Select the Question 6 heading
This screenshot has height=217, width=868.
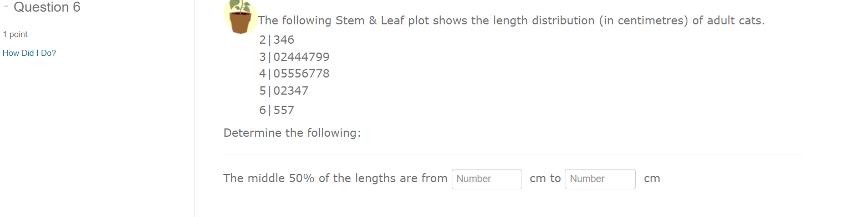point(47,7)
